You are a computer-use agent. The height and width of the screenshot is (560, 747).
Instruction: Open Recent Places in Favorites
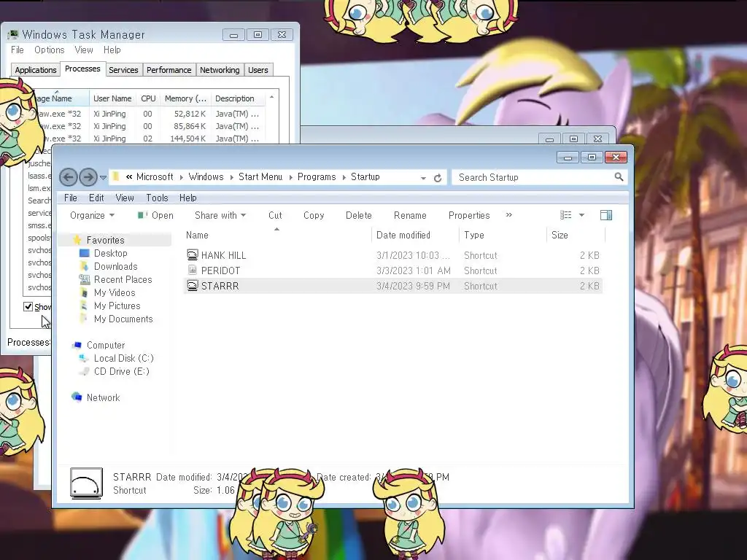123,279
